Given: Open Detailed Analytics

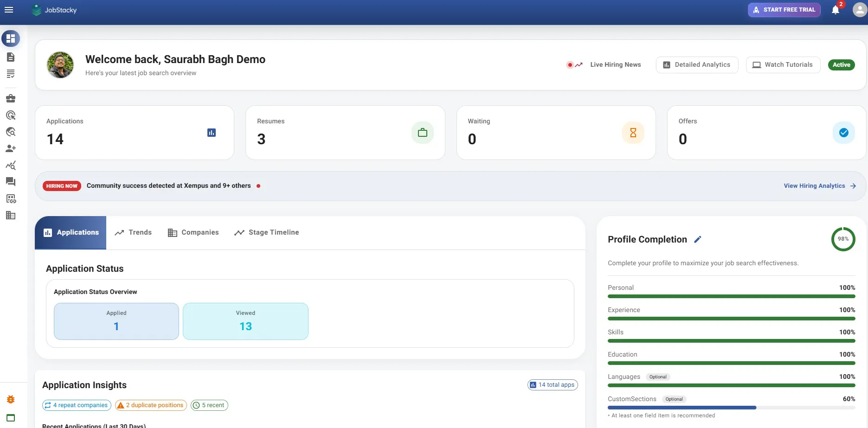Looking at the screenshot, I should (697, 65).
